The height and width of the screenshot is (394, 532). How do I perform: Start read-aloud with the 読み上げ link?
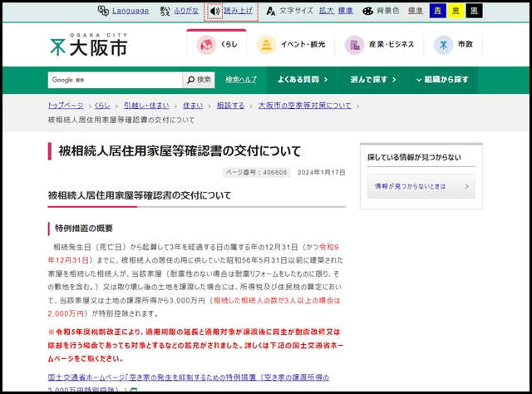click(x=239, y=11)
